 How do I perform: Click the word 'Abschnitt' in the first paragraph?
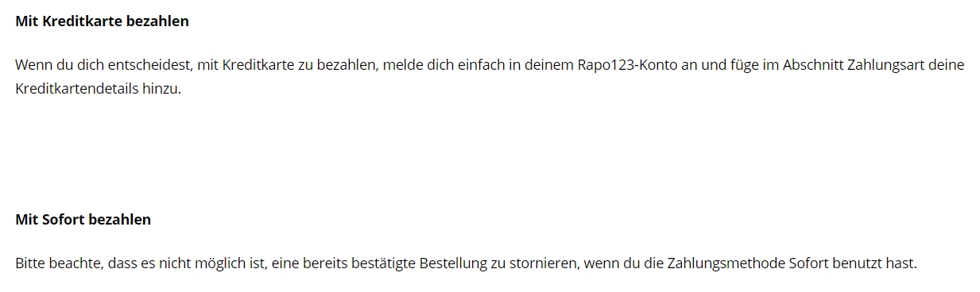coord(812,65)
